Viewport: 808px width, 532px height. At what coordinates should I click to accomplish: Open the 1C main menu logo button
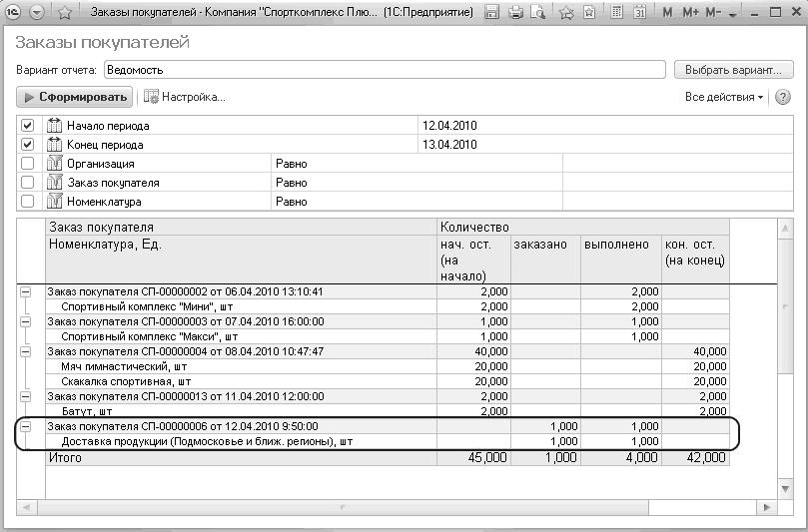click(12, 11)
